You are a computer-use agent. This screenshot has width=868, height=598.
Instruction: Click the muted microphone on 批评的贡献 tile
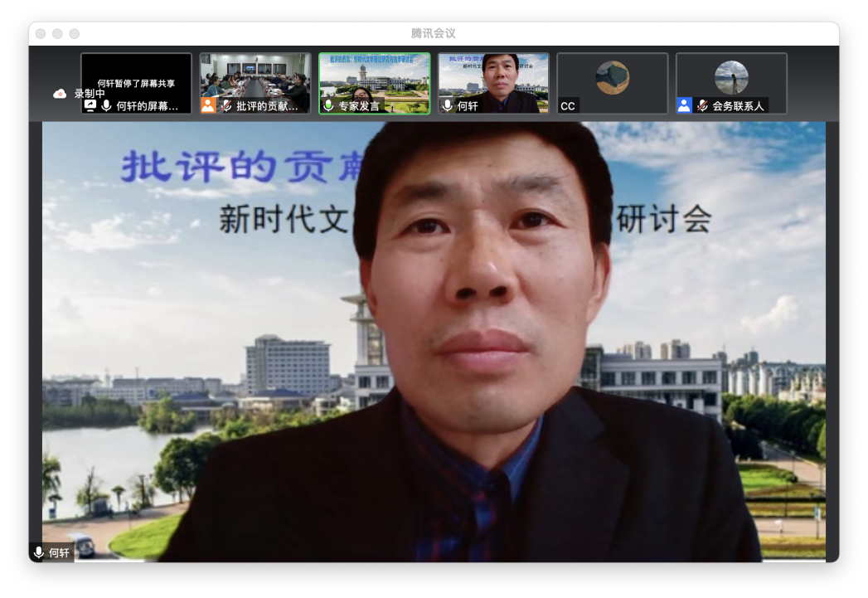[226, 106]
